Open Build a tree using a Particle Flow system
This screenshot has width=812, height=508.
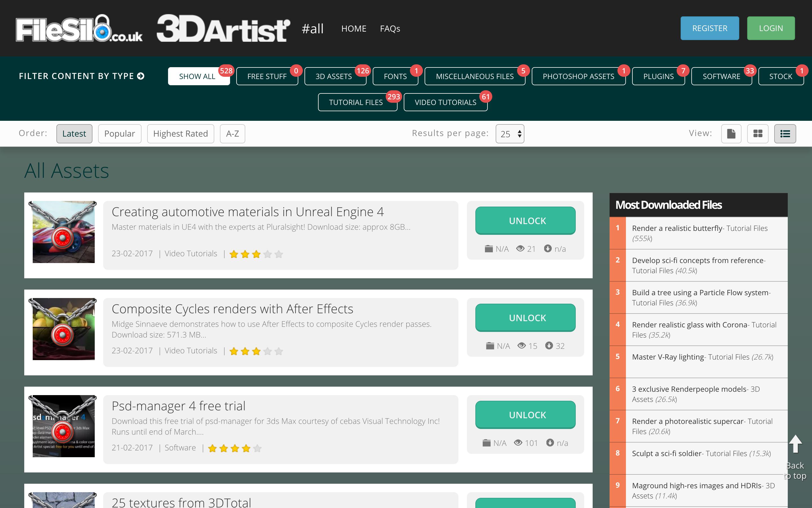coord(700,293)
